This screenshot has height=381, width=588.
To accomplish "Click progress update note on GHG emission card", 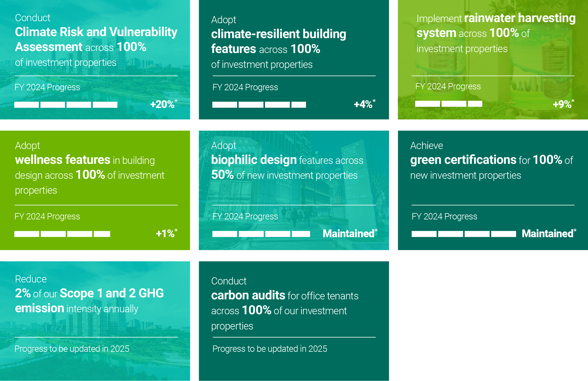I will pos(72,349).
